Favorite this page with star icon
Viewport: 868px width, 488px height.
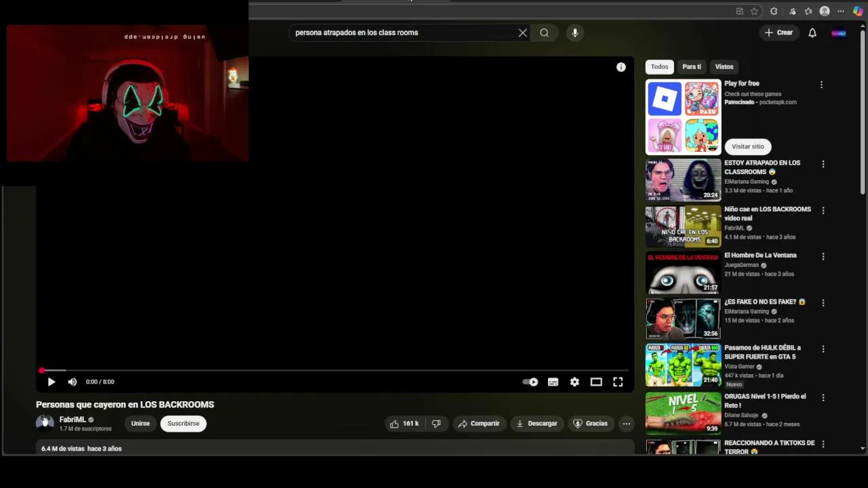(754, 11)
